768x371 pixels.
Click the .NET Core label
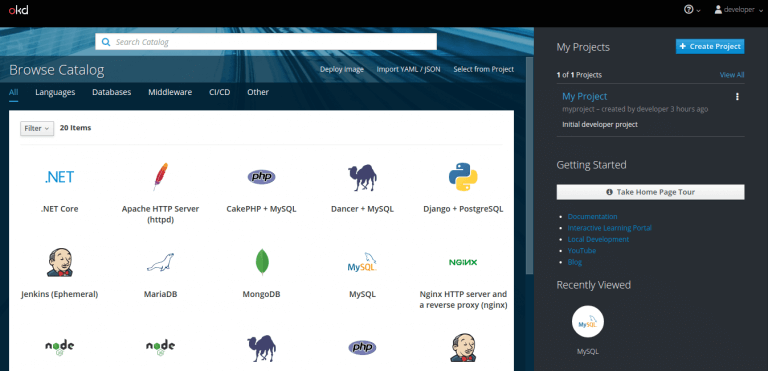[59, 209]
